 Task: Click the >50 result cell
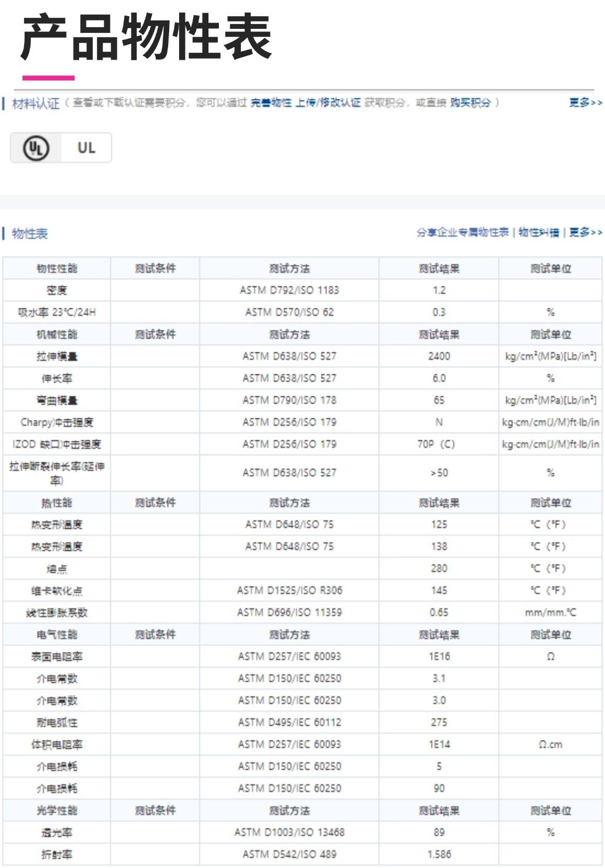coord(439,473)
